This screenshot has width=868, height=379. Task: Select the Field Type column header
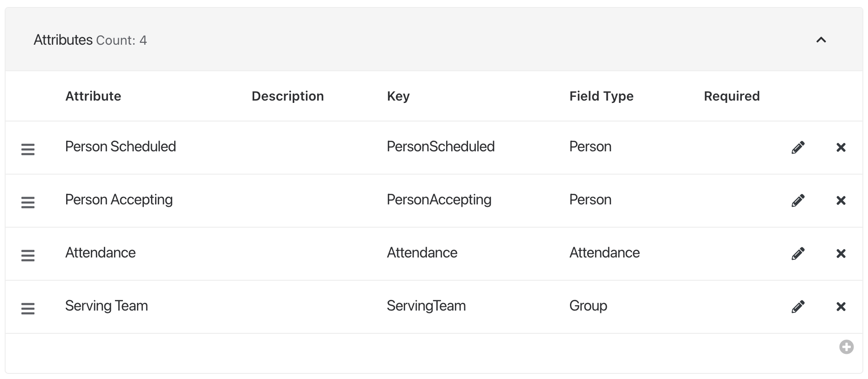[x=601, y=96]
